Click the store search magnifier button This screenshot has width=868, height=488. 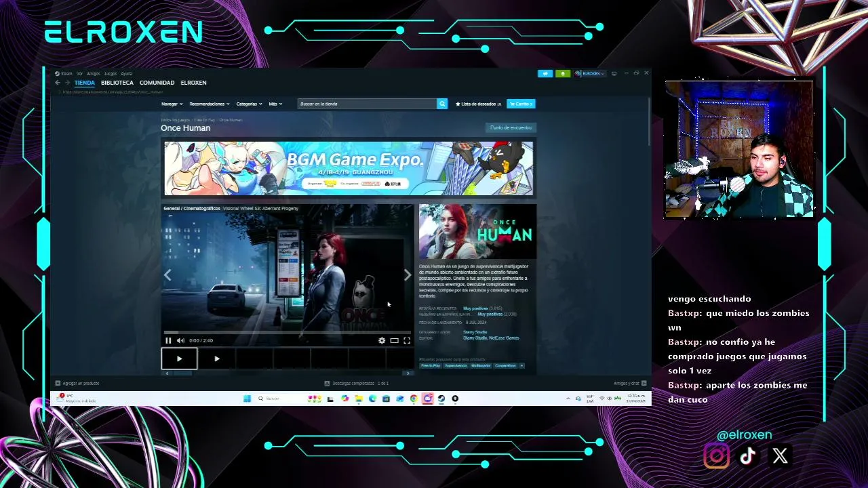coord(442,104)
